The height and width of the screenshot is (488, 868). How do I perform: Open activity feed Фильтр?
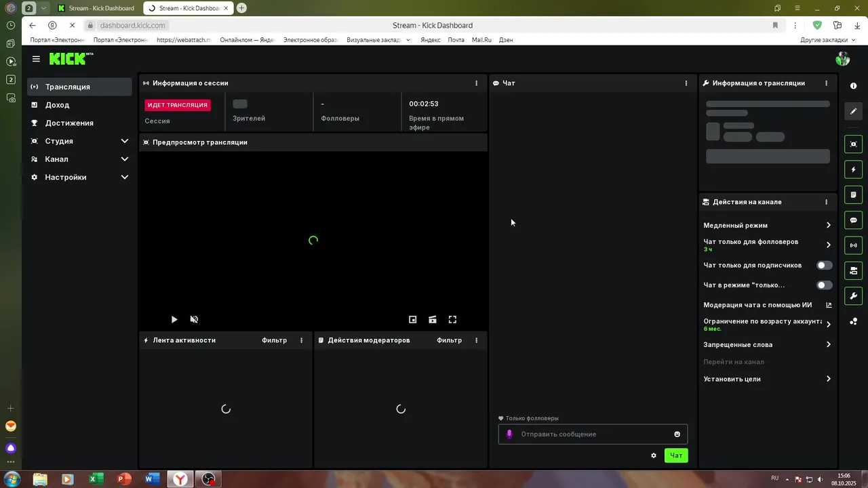[x=274, y=340]
